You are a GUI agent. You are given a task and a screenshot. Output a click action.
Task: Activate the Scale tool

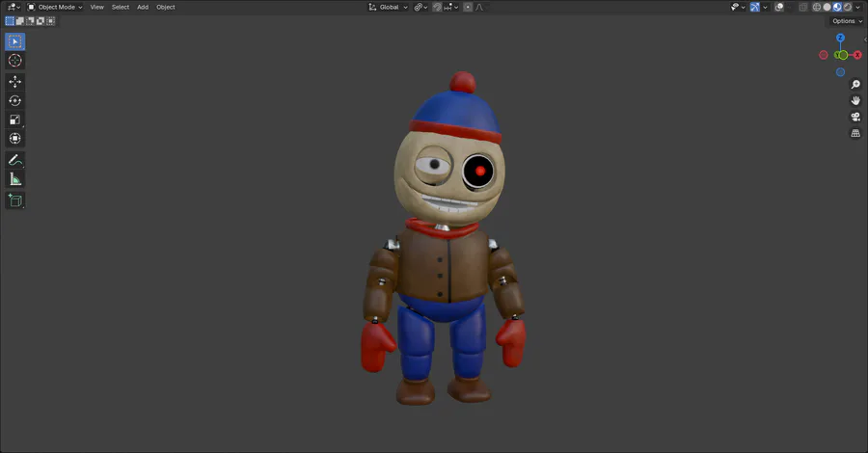click(x=14, y=120)
